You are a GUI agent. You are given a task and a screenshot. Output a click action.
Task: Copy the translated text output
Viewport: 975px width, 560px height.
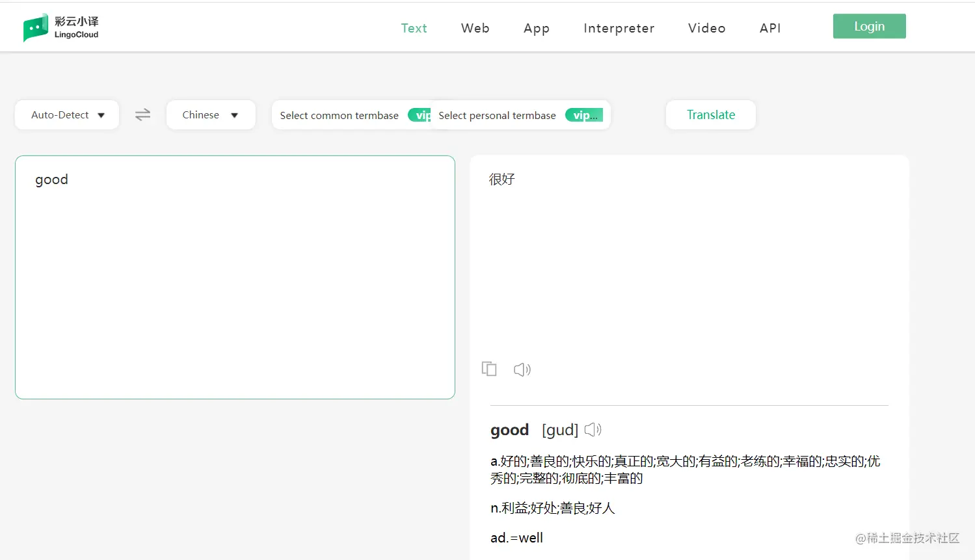(x=489, y=369)
